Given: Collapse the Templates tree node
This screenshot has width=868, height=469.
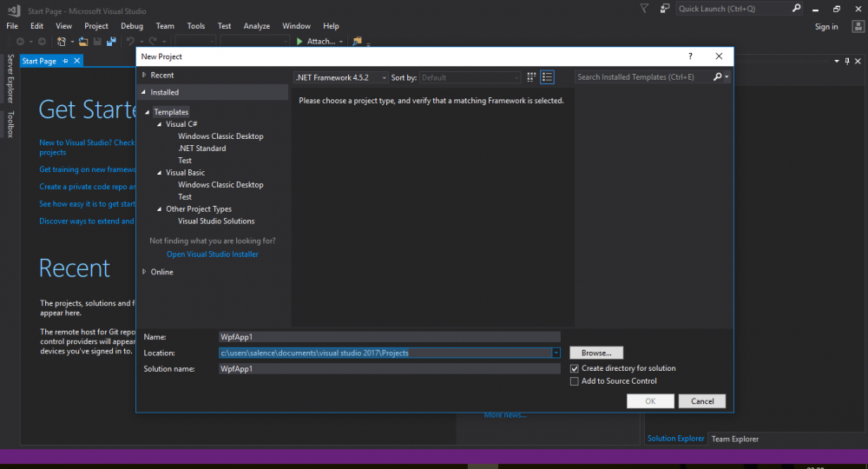Looking at the screenshot, I should coord(148,112).
